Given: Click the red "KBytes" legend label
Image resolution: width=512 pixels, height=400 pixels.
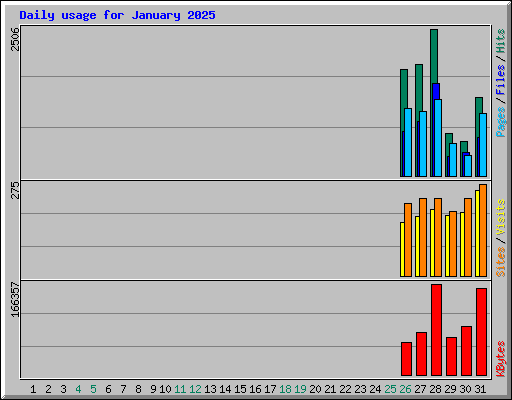Looking at the screenshot, I should [x=500, y=359].
